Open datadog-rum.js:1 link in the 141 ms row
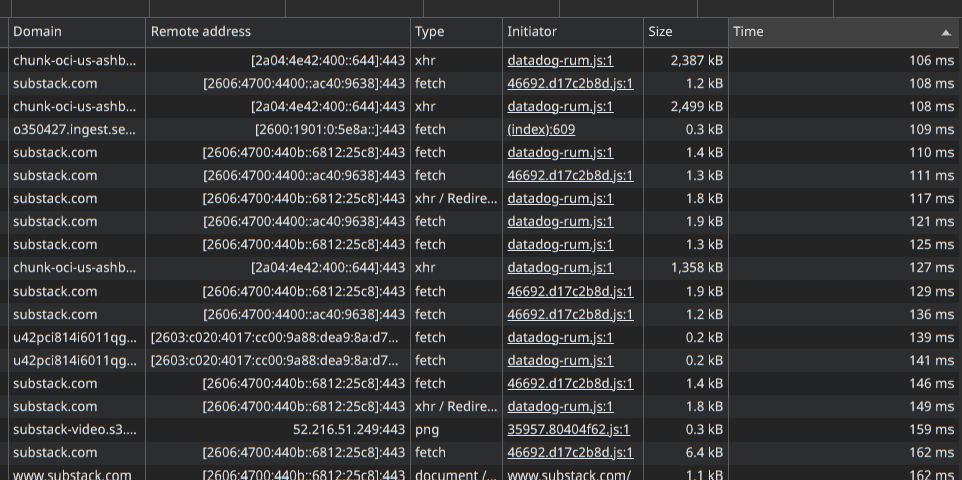 (560, 361)
